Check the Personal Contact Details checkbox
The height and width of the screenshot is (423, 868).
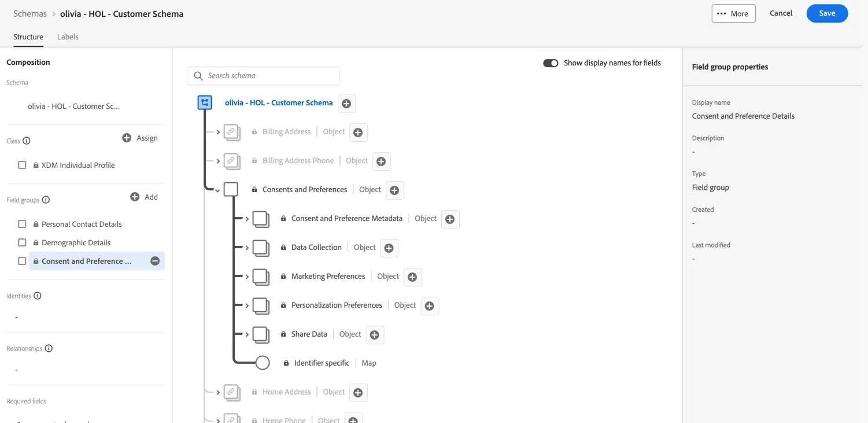click(22, 224)
